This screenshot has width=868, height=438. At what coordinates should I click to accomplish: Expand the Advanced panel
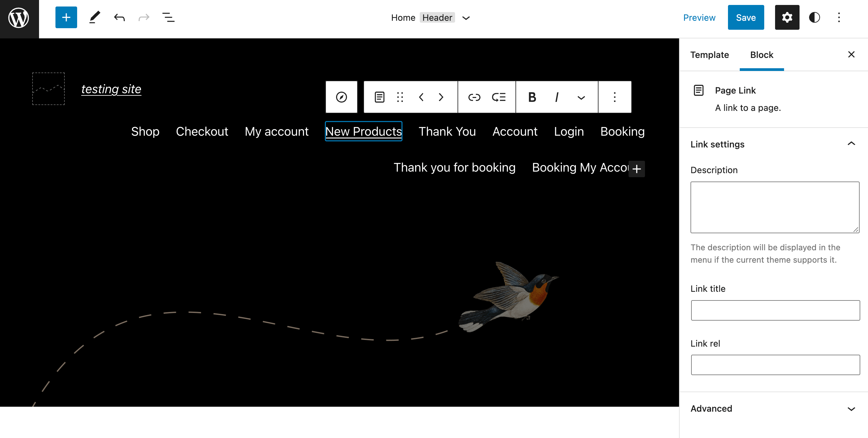pos(851,409)
